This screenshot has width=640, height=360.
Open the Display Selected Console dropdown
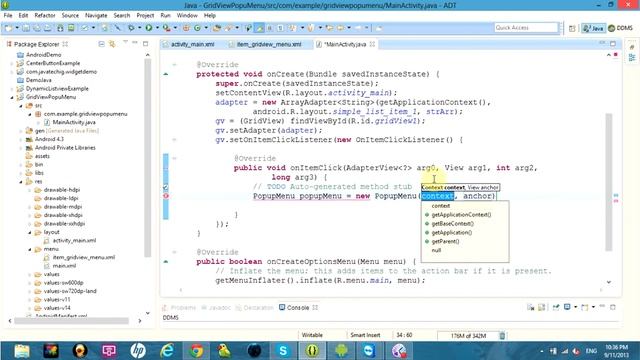(x=576, y=307)
